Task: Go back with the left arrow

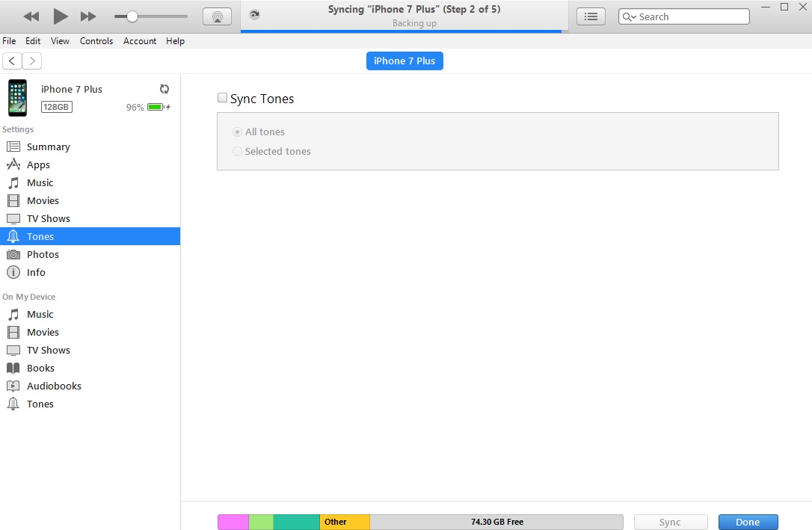Action: [12, 61]
